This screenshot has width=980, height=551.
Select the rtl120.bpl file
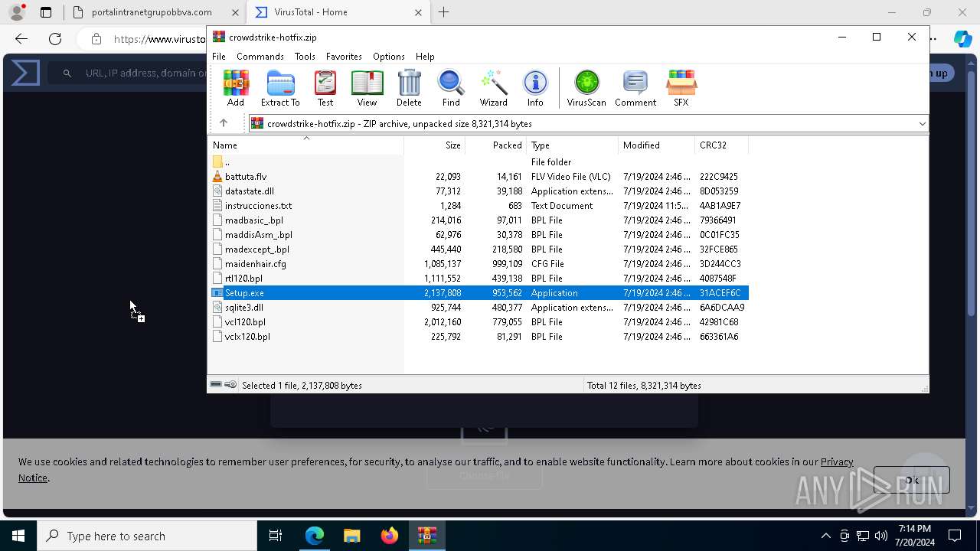click(479, 279)
